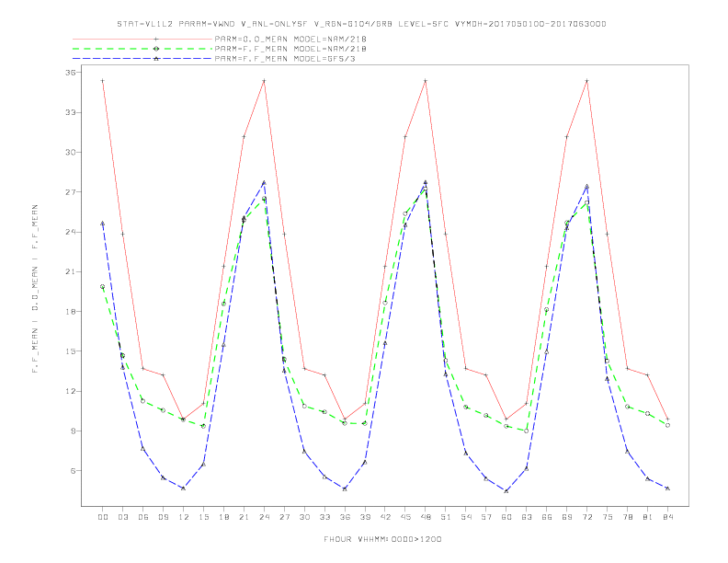
Task: Click x-axis forecast hour label 27
Action: coord(284,517)
